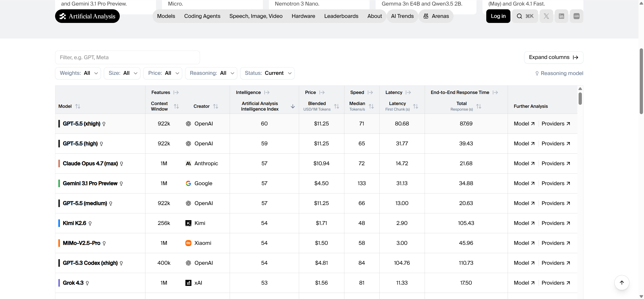644x299 pixels.
Task: Open the Price filter dropdown
Action: coord(163,73)
